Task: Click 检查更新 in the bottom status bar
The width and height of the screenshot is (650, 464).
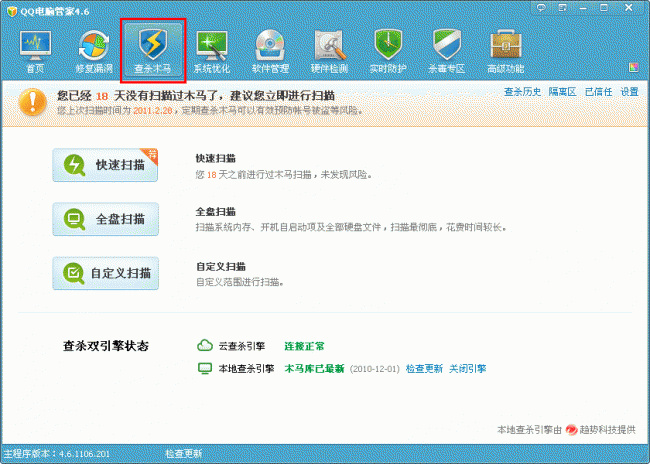Action: point(184,454)
